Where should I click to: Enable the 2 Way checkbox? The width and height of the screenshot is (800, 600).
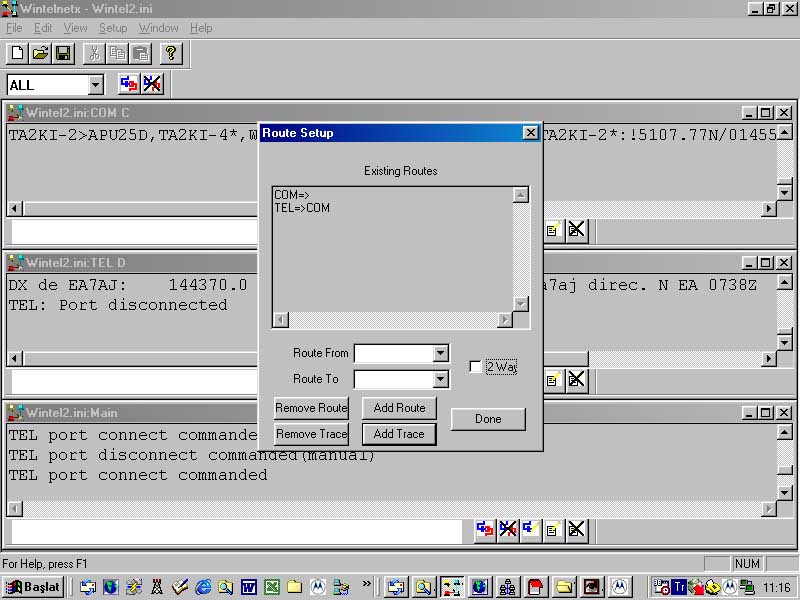point(475,366)
